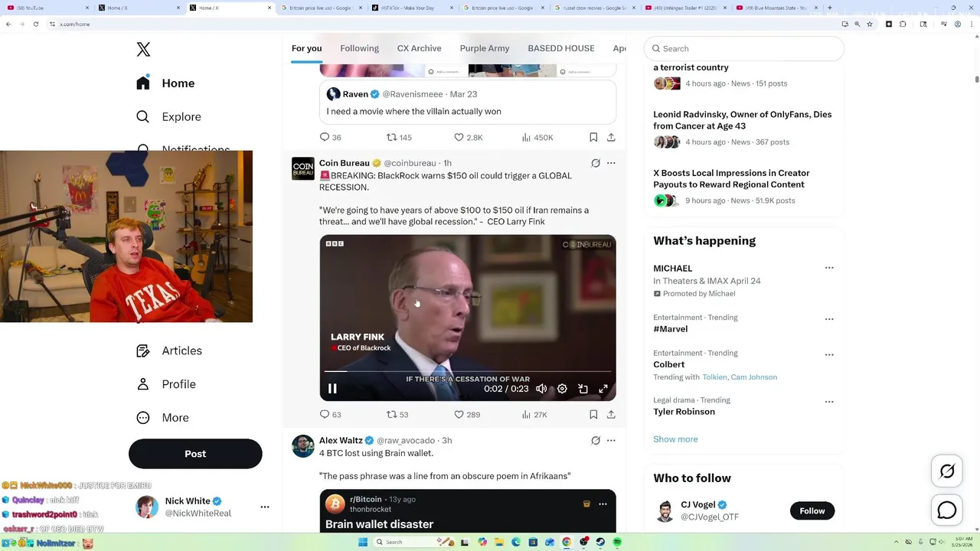Pause the Larry Fink video

pyautogui.click(x=332, y=389)
